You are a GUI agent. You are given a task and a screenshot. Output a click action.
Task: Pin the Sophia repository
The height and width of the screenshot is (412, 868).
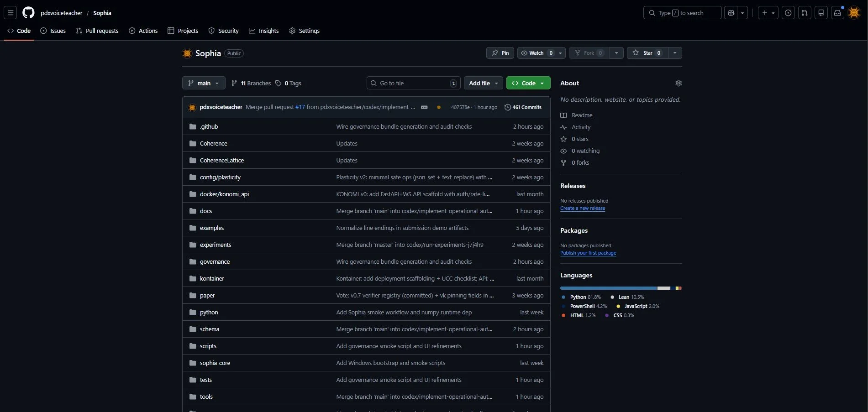(x=500, y=53)
